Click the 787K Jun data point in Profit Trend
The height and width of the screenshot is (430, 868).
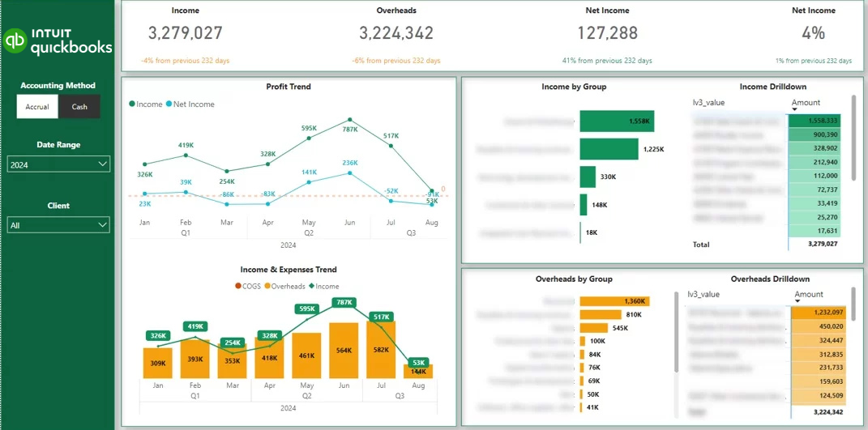[x=350, y=120]
